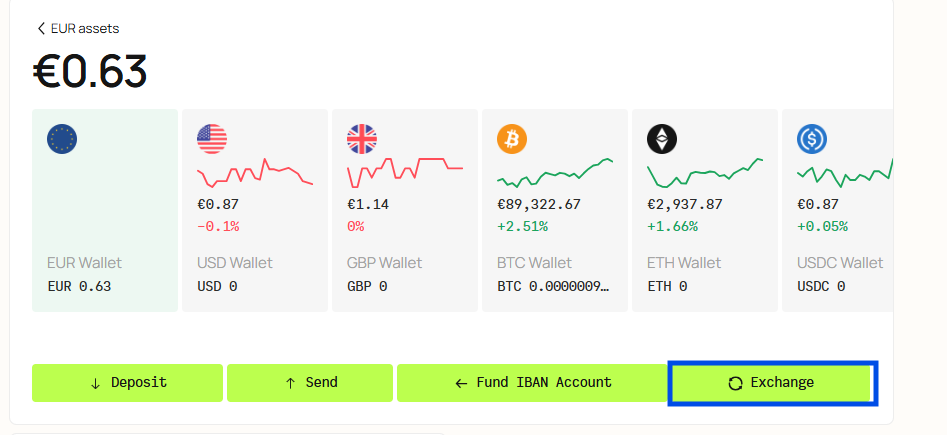
Task: Click the Bitcoin price trend chart
Action: (x=555, y=173)
